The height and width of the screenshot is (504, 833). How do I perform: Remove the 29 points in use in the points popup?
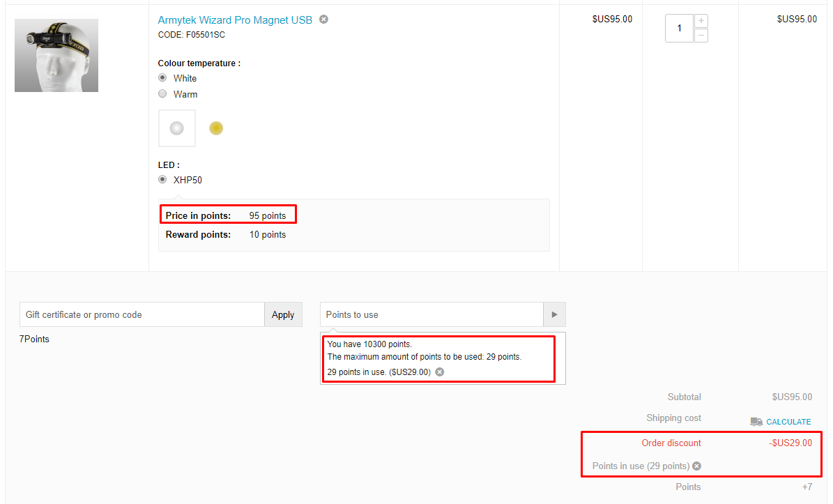pos(440,372)
